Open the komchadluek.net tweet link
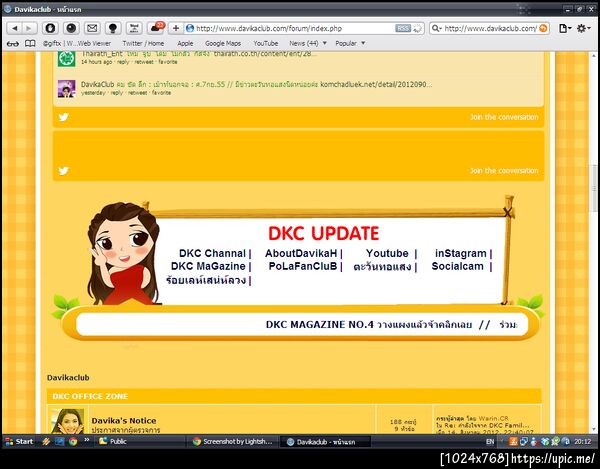The image size is (600, 469). tap(376, 85)
